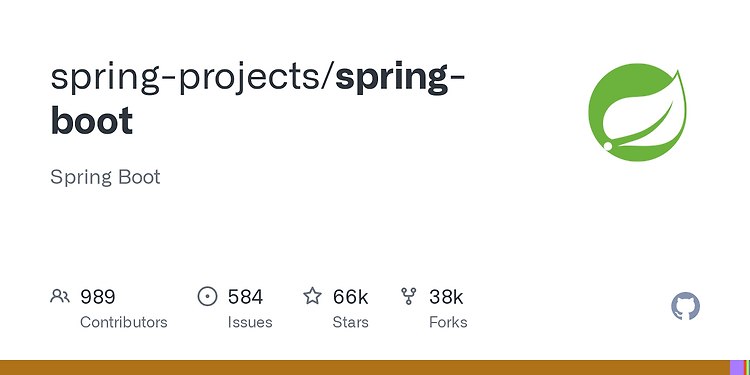Viewport: 750px width, 375px height.
Task: Open the bold spring-boot repository name
Action: (x=258, y=99)
